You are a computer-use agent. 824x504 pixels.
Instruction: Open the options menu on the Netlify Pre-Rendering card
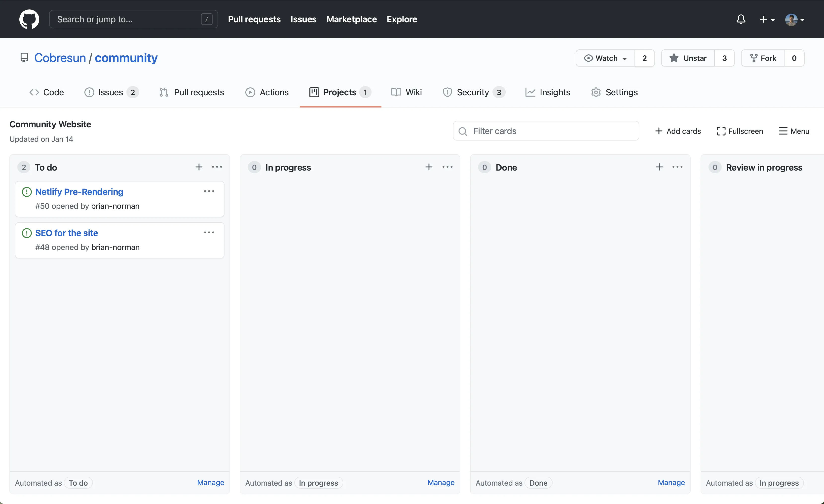tap(209, 191)
